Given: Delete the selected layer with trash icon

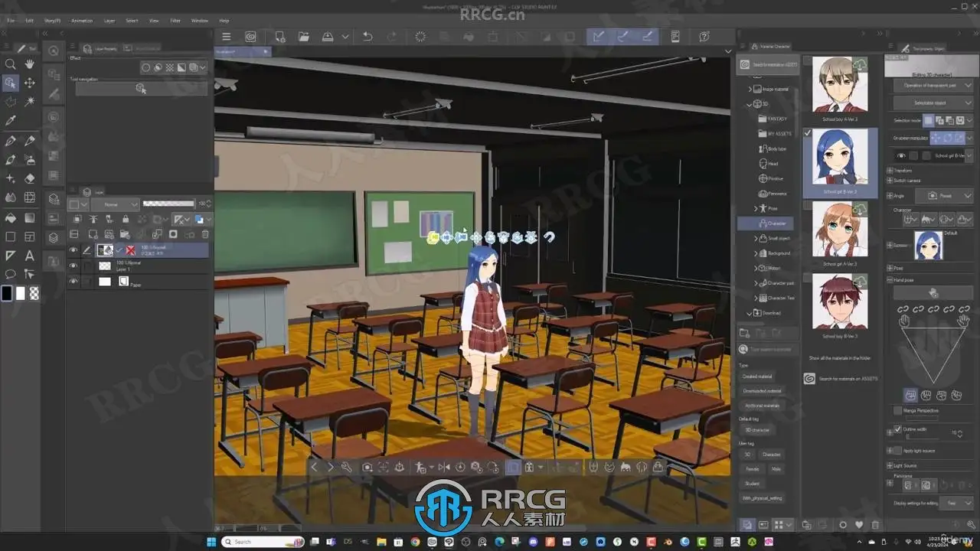Looking at the screenshot, I should click(x=205, y=234).
